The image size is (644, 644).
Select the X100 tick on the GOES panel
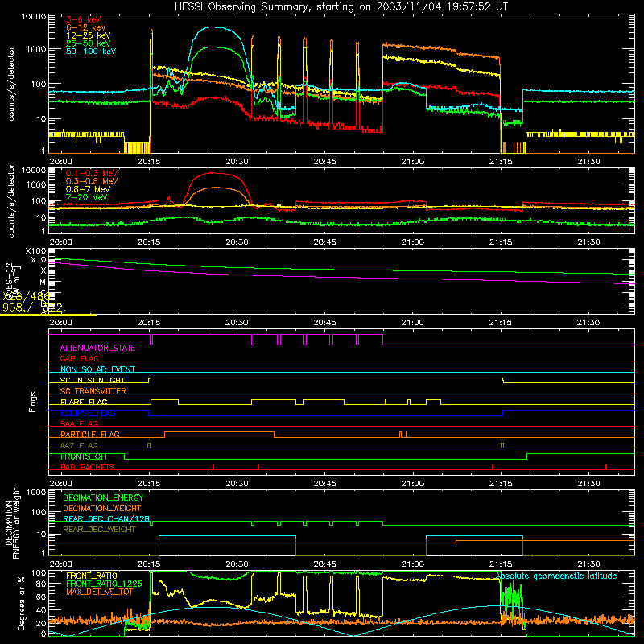pos(35,251)
